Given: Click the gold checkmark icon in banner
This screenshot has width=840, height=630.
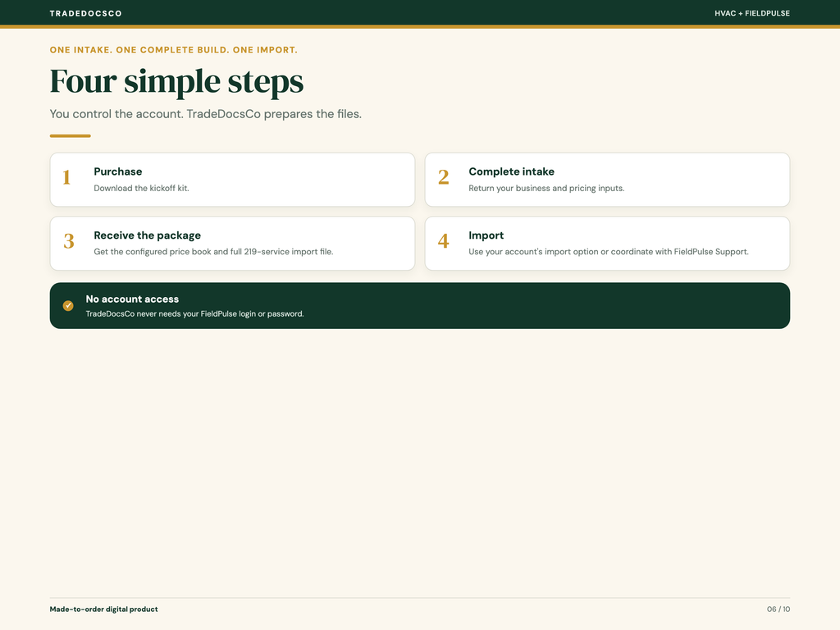Looking at the screenshot, I should tap(68, 305).
